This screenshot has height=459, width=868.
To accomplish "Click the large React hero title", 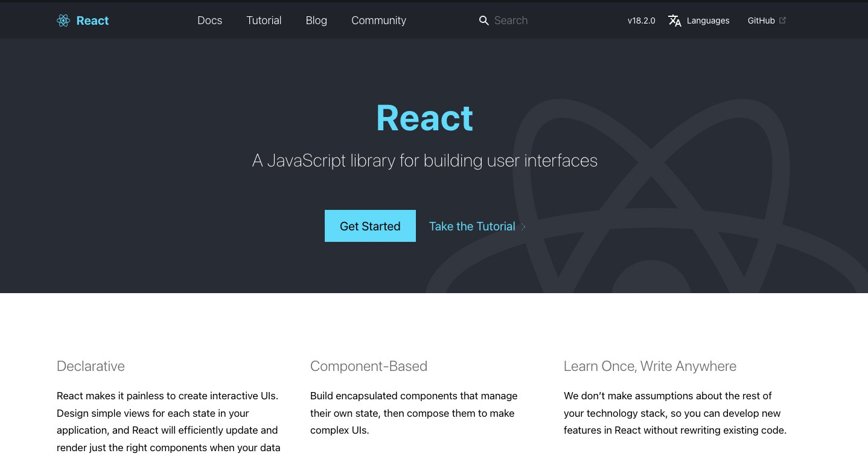I will tap(424, 118).
